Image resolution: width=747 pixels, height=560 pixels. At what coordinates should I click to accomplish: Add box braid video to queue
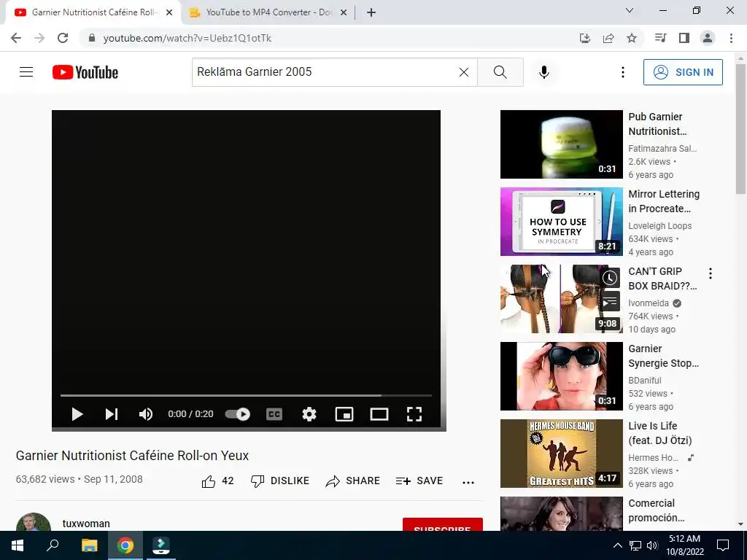click(610, 301)
